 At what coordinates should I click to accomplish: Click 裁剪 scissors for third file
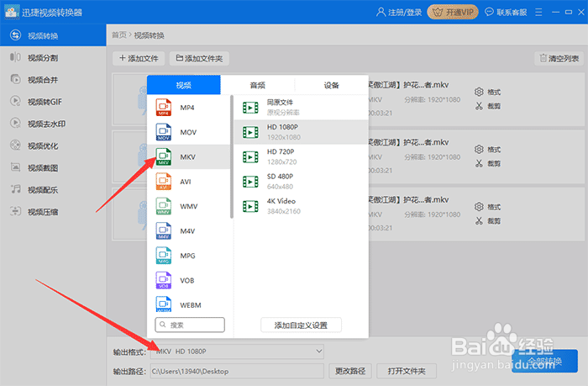pyautogui.click(x=487, y=221)
